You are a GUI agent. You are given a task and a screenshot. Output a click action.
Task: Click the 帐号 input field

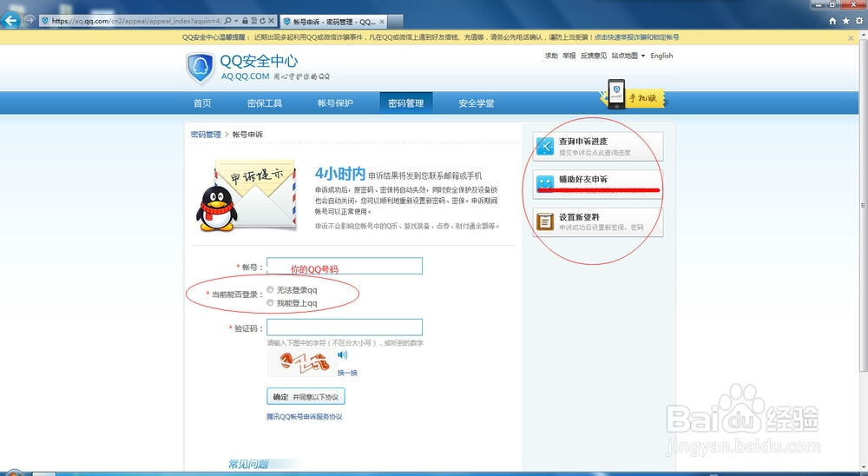(345, 266)
